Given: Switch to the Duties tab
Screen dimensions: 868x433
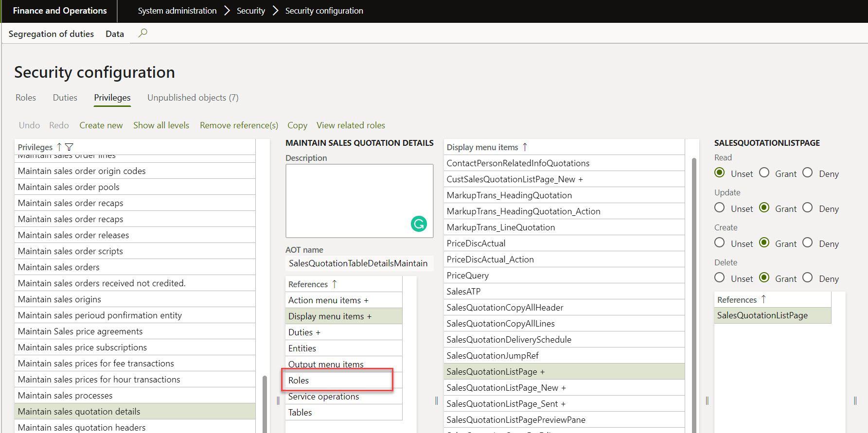Looking at the screenshot, I should tap(65, 98).
